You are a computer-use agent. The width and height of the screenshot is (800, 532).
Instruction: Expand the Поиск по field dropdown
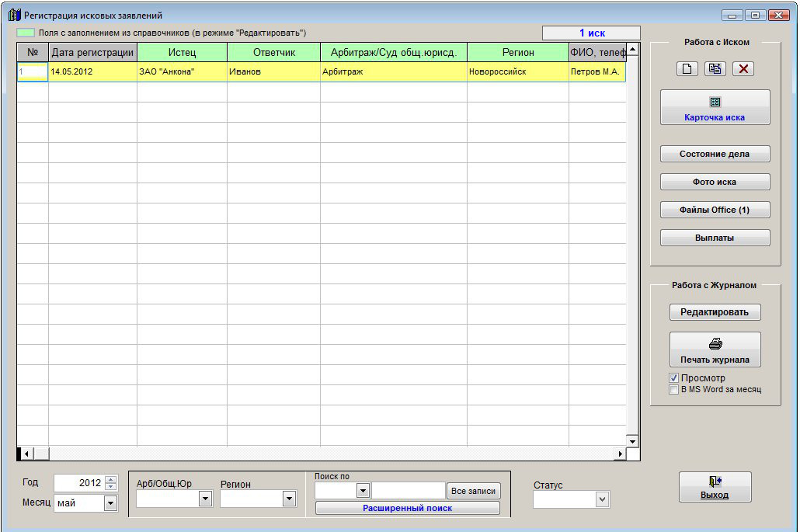[x=363, y=491]
